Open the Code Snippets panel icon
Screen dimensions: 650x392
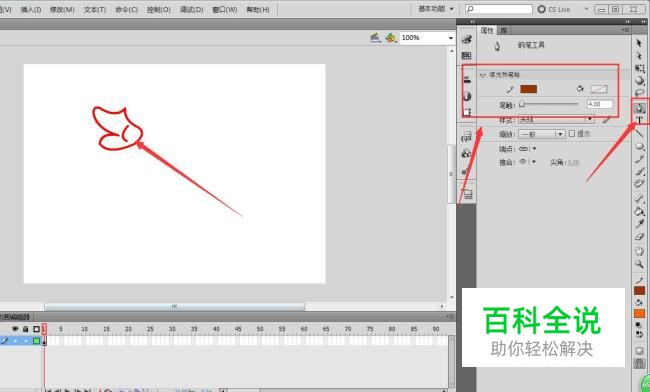click(x=467, y=137)
